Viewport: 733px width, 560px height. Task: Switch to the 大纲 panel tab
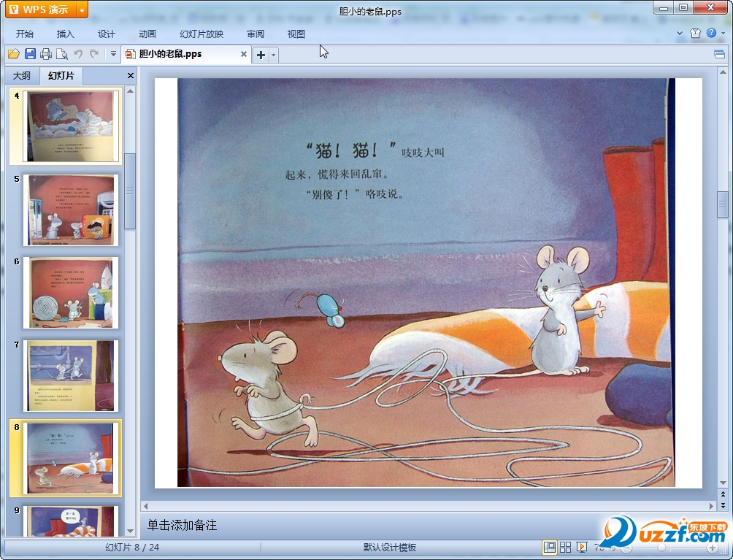click(21, 76)
